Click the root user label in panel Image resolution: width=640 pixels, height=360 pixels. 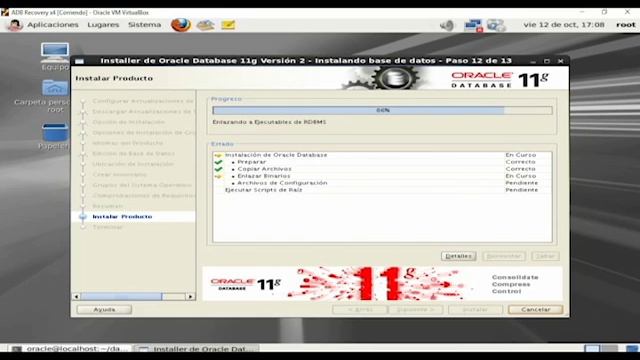coord(625,25)
